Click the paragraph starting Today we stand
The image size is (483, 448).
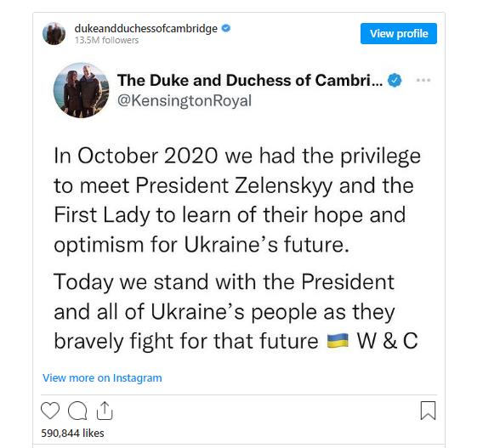pyautogui.click(x=236, y=311)
